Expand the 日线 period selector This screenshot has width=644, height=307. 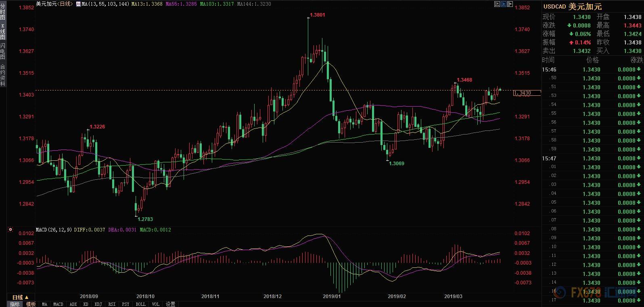pyautogui.click(x=21, y=297)
